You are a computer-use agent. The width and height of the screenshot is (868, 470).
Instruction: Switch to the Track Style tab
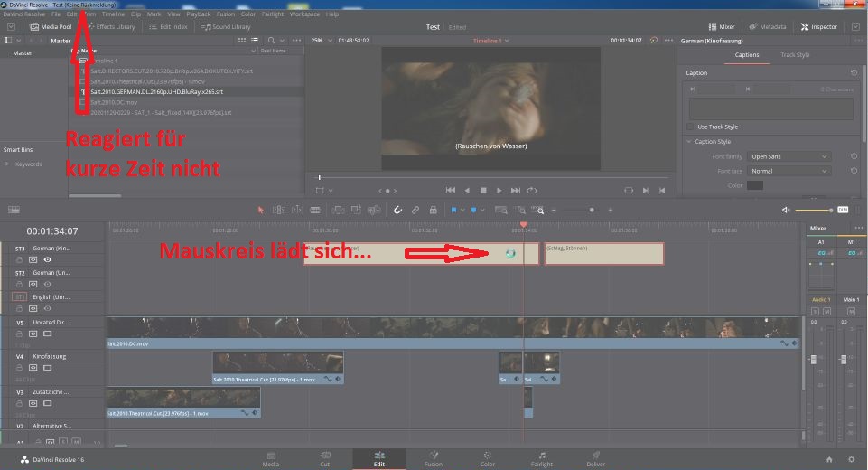click(x=795, y=55)
